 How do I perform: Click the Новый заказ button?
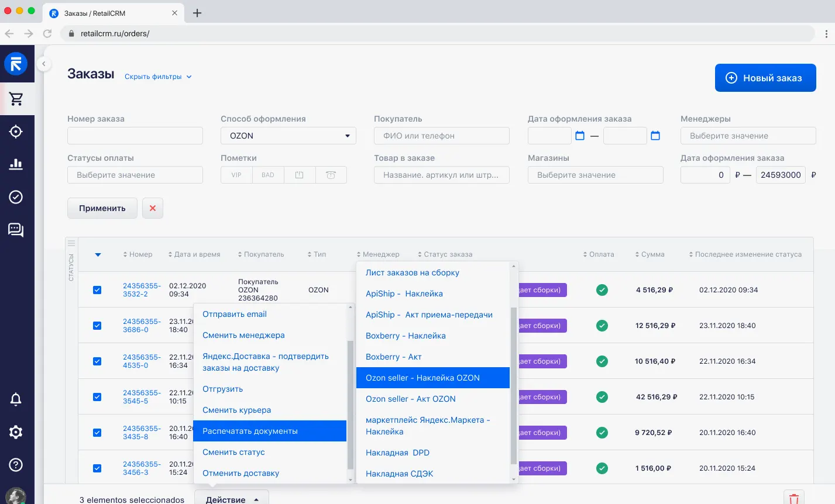765,78
